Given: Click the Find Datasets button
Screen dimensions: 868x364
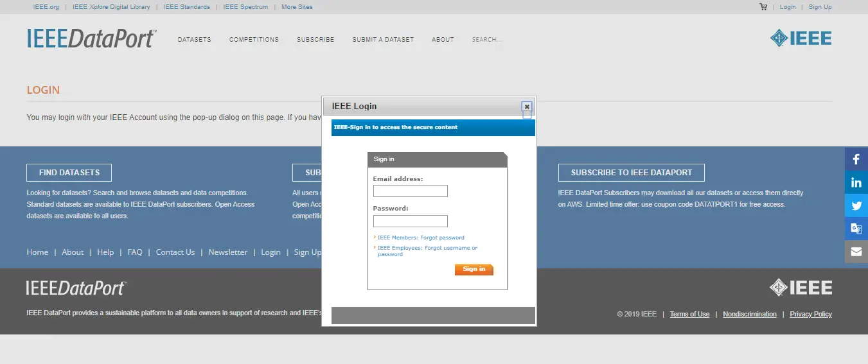Looking at the screenshot, I should click(x=69, y=173).
